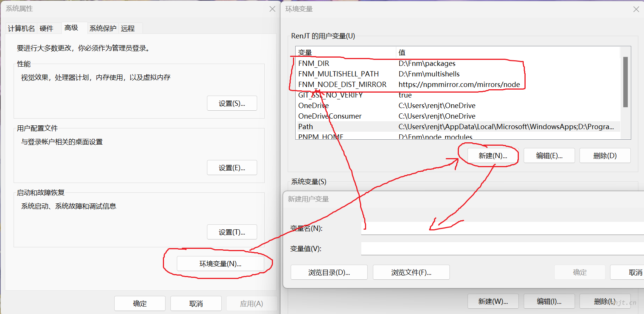Screen dimensions: 644x314
Task: Select the FNM_MULTISHELL_PATH variable row
Action: [x=458, y=74]
